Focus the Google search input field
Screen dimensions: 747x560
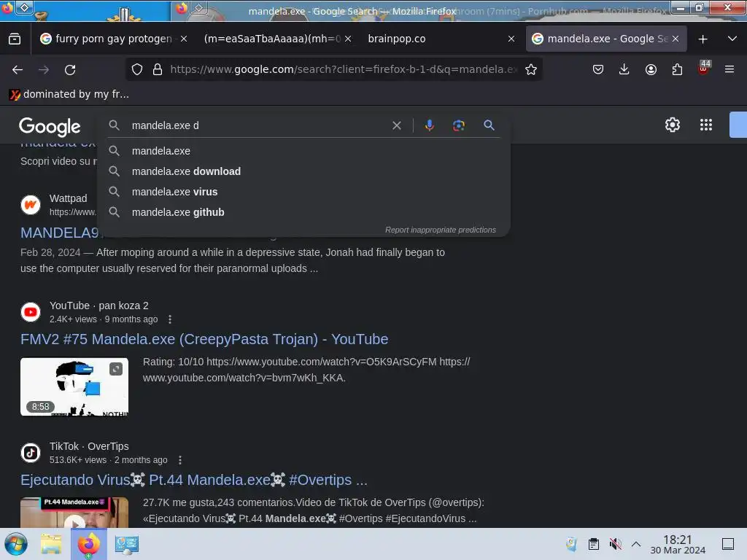[x=259, y=125]
